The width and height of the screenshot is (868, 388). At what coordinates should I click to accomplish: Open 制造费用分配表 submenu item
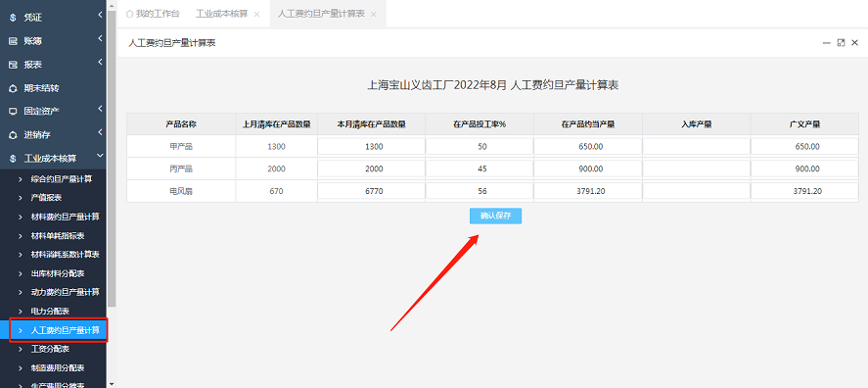coord(58,368)
